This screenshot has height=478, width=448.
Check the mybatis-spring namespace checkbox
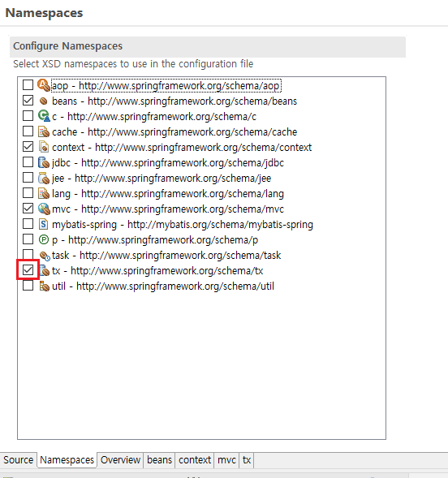click(x=28, y=224)
